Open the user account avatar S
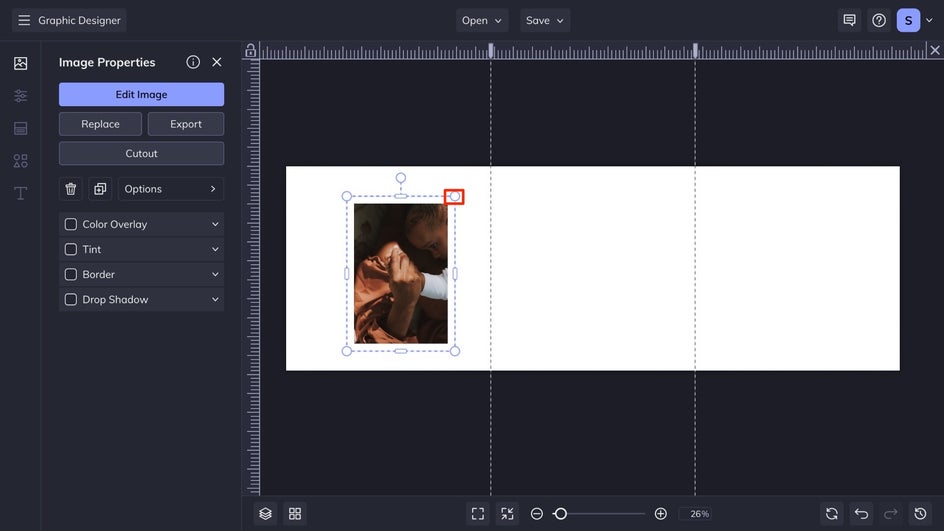Viewport: 944px width, 531px height. [908, 20]
